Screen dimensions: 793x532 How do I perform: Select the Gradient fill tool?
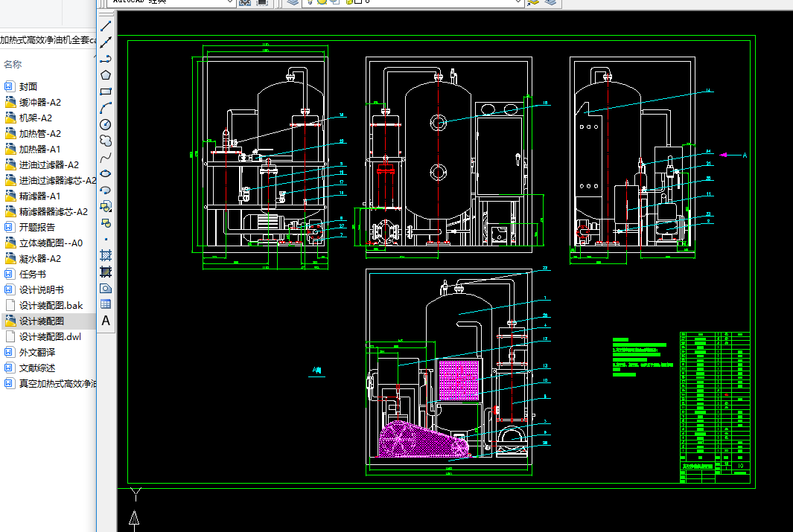(106, 272)
